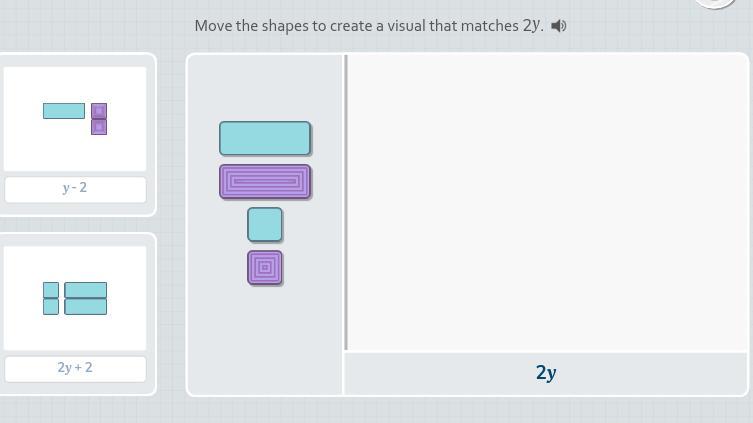The width and height of the screenshot is (753, 423).
Task: Click the two blue rectangles in 2y + 2 preview
Action: (86, 298)
